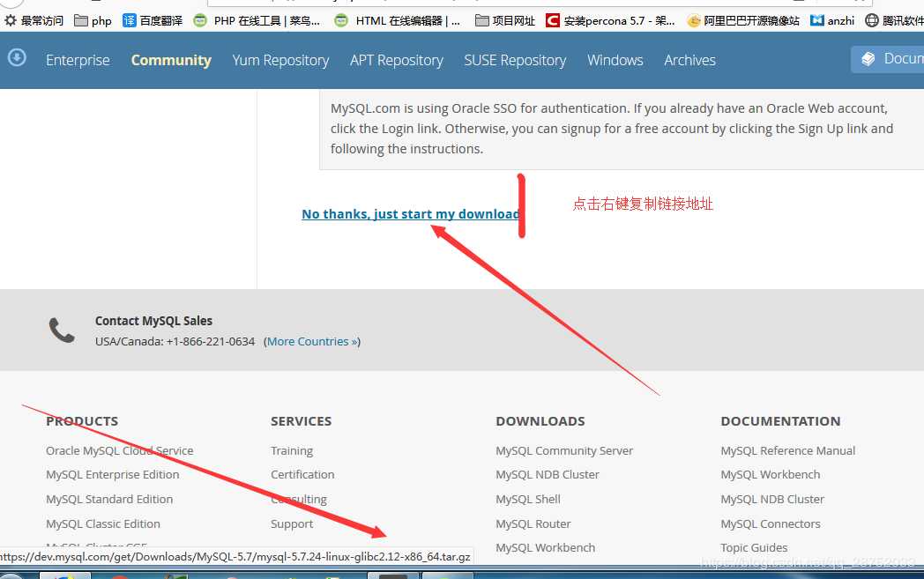Click No thanks, just start my download
Screen dimensions: 924x579
coord(411,214)
